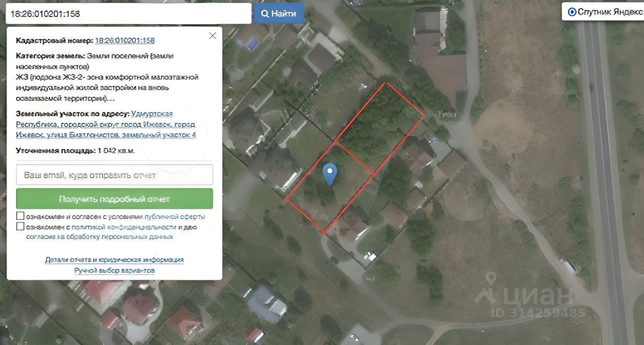Open the Ручной выбор вариантов link
This screenshot has width=644, height=345.
114,271
